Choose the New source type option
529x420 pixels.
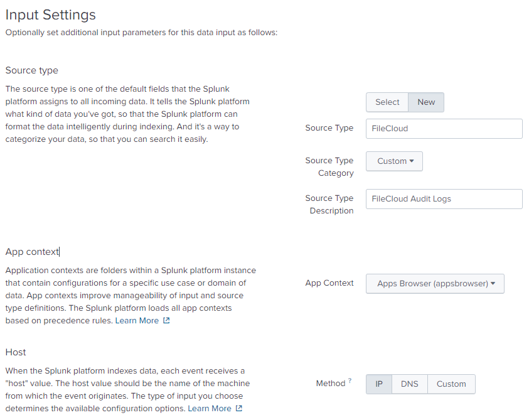click(426, 102)
